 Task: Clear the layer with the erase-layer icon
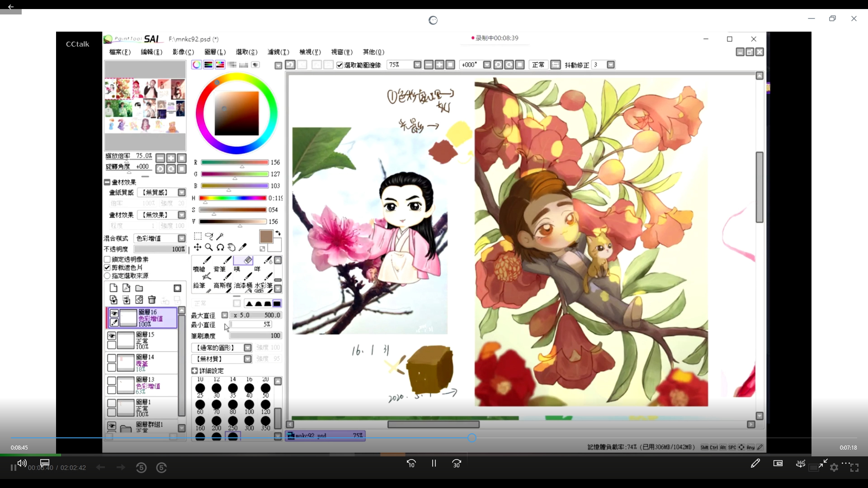click(139, 300)
